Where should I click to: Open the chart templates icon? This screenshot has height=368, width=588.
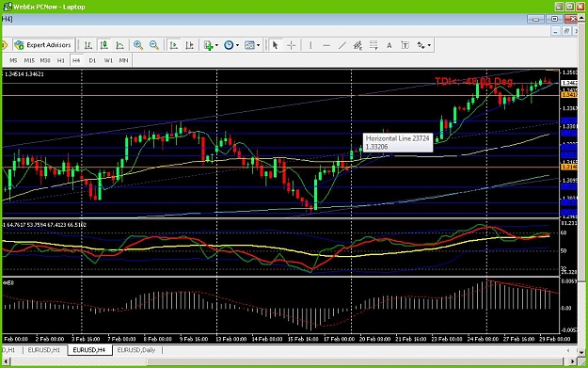(249, 45)
